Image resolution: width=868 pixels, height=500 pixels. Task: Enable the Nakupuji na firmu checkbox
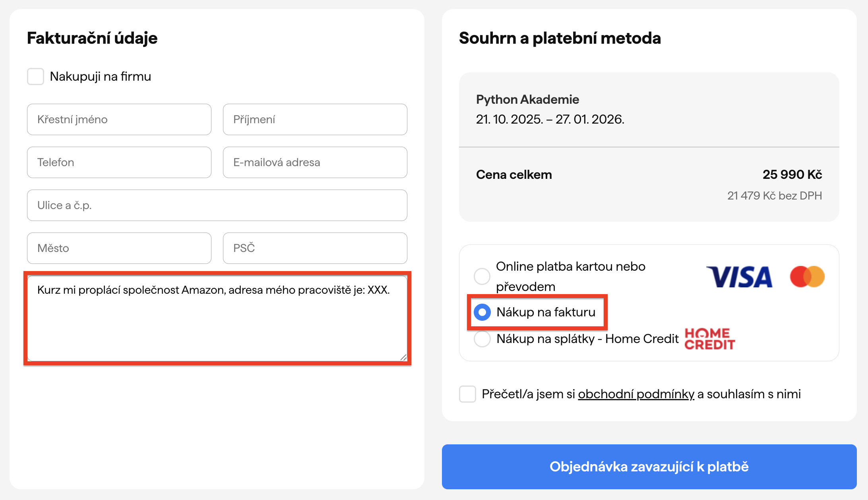pyautogui.click(x=36, y=76)
